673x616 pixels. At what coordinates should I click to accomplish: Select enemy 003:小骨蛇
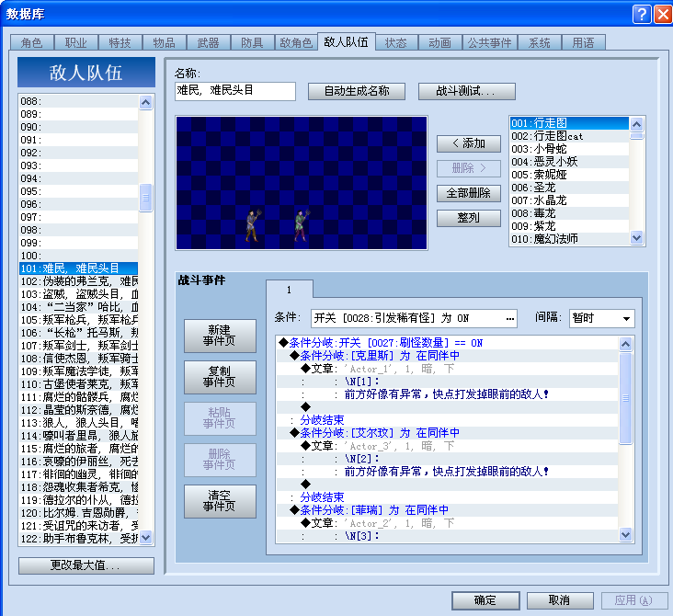pyautogui.click(x=569, y=149)
